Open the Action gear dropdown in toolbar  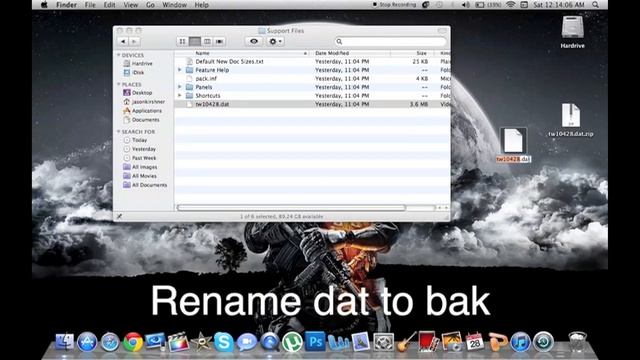coord(275,41)
